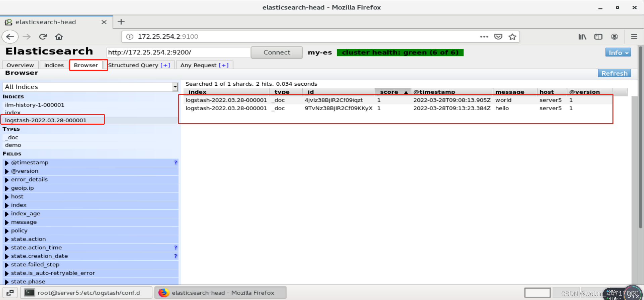The height and width of the screenshot is (300, 644).
Task: Go back with the browser back arrow
Action: click(x=10, y=37)
